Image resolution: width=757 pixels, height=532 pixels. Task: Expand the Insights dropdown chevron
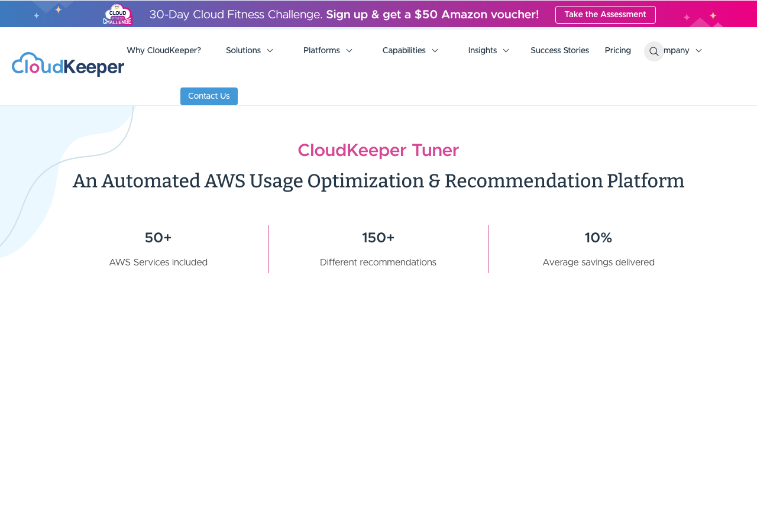pyautogui.click(x=506, y=51)
